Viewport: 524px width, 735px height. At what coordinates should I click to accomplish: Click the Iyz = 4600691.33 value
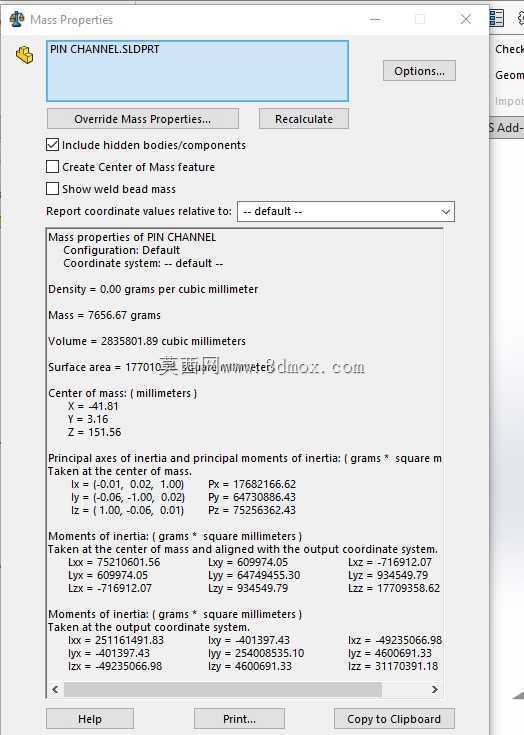tap(390, 653)
